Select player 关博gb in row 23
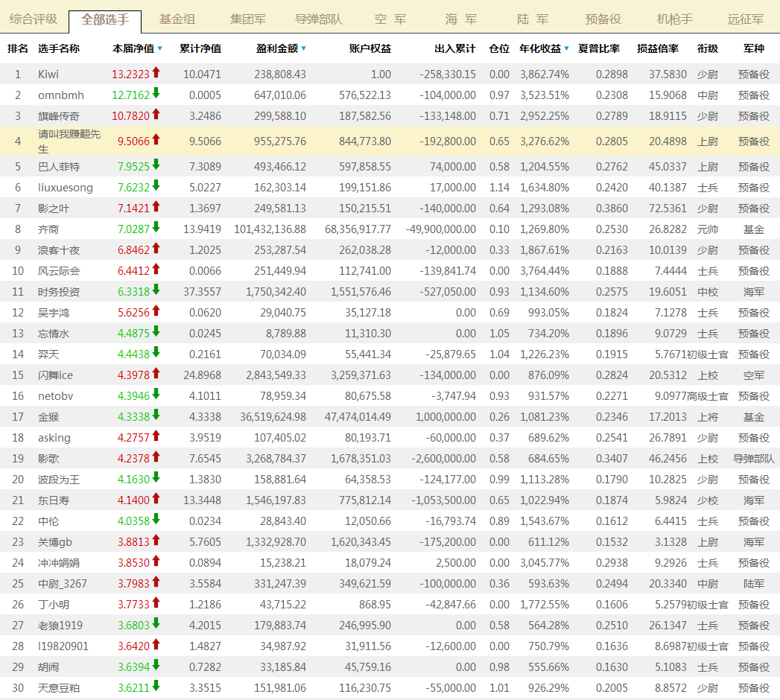The height and width of the screenshot is (700, 780). click(55, 542)
